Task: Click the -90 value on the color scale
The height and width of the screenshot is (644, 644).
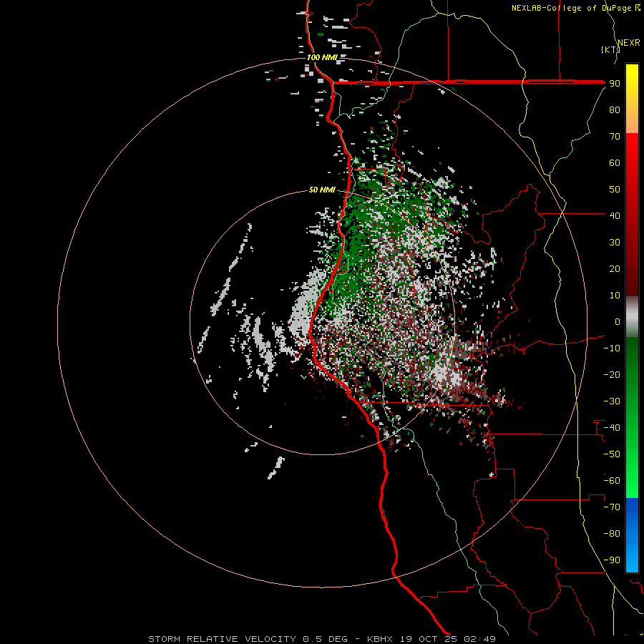Action: coord(612,560)
